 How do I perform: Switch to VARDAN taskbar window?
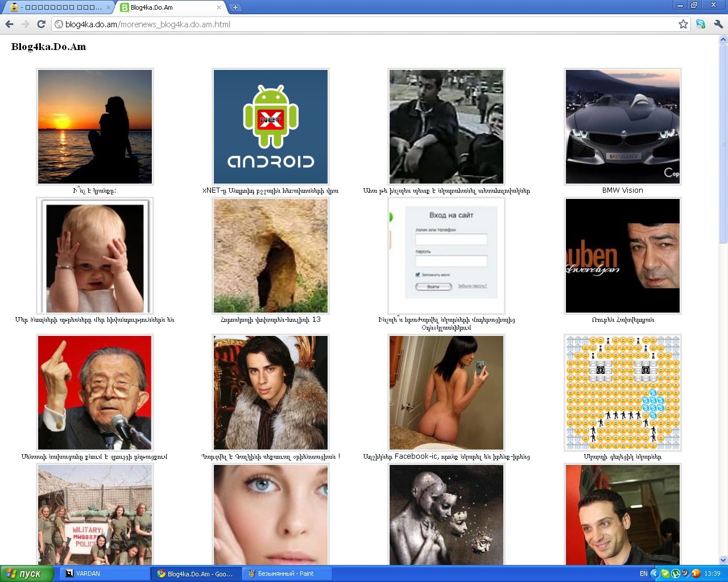pos(105,573)
